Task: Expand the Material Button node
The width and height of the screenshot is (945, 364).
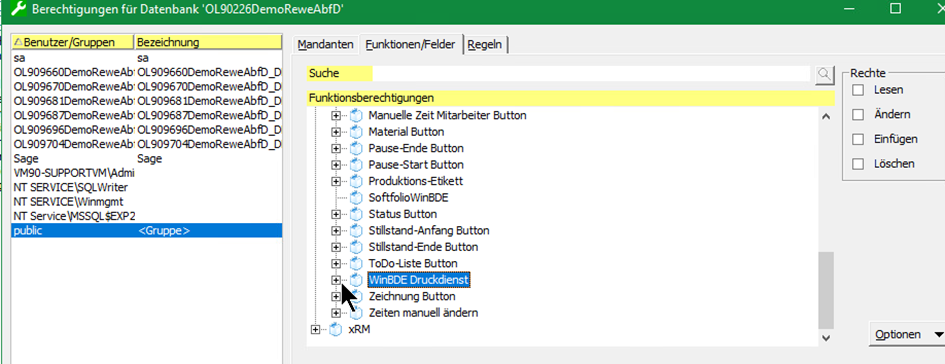Action: 336,131
